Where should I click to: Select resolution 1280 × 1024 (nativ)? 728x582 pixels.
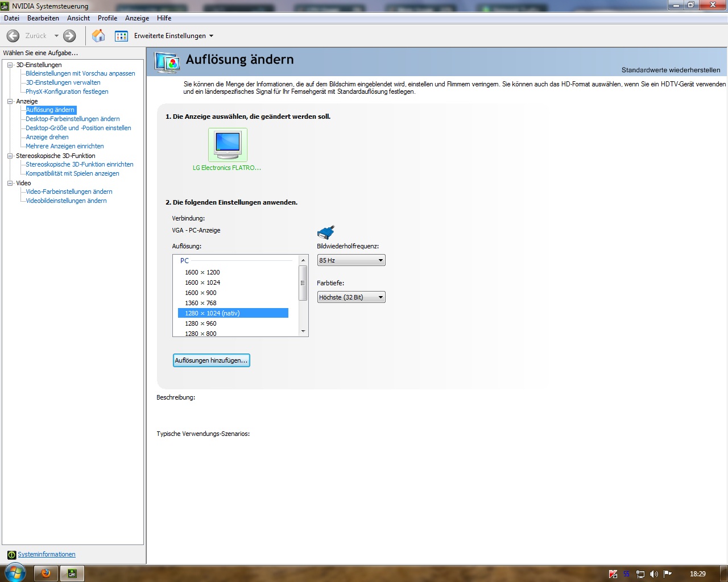[233, 313]
